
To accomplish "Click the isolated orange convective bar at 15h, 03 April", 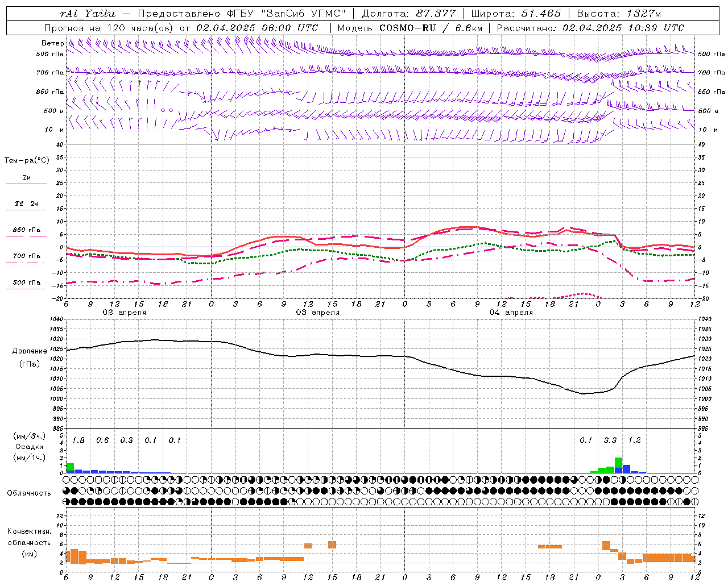I will click(332, 544).
